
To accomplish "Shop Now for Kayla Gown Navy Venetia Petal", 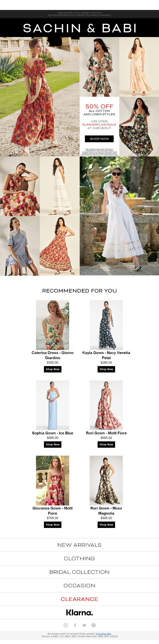I will pyautogui.click(x=106, y=369).
